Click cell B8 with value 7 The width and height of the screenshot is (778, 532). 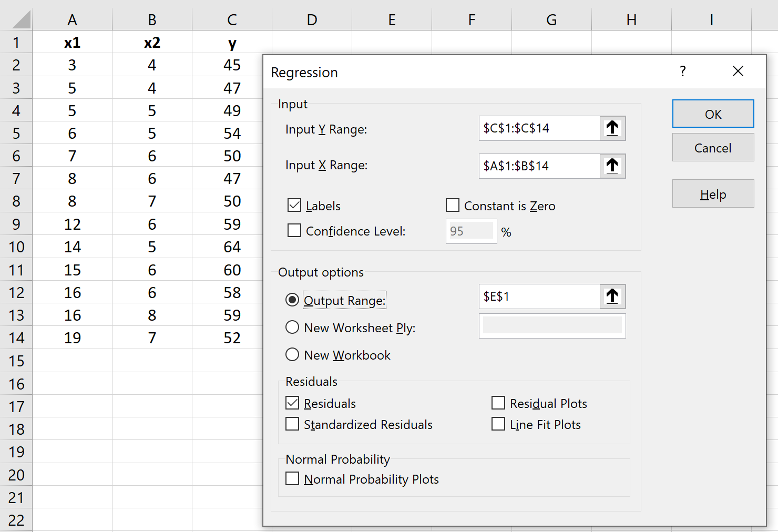point(152,201)
